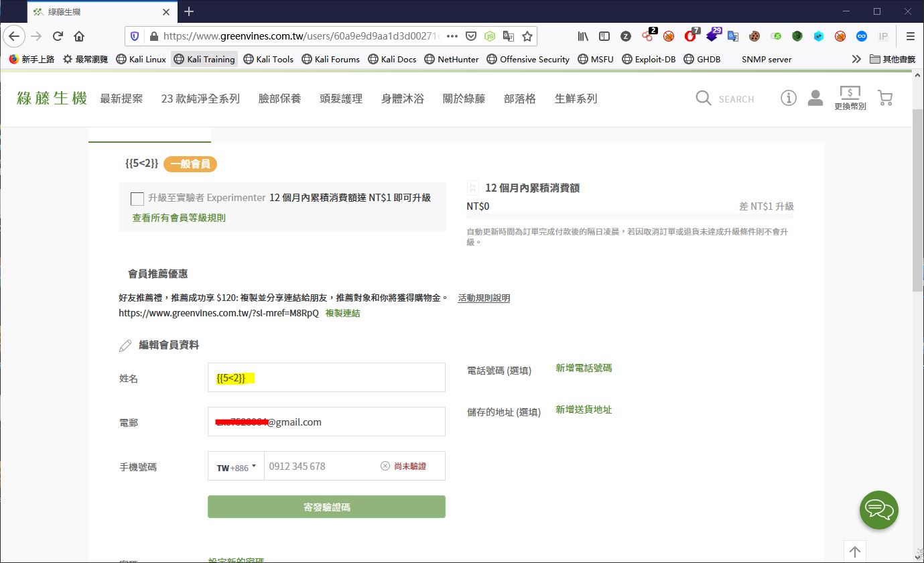Screen dimensions: 924x563
Task: Click the 姓名 name input field
Action: tap(326, 377)
